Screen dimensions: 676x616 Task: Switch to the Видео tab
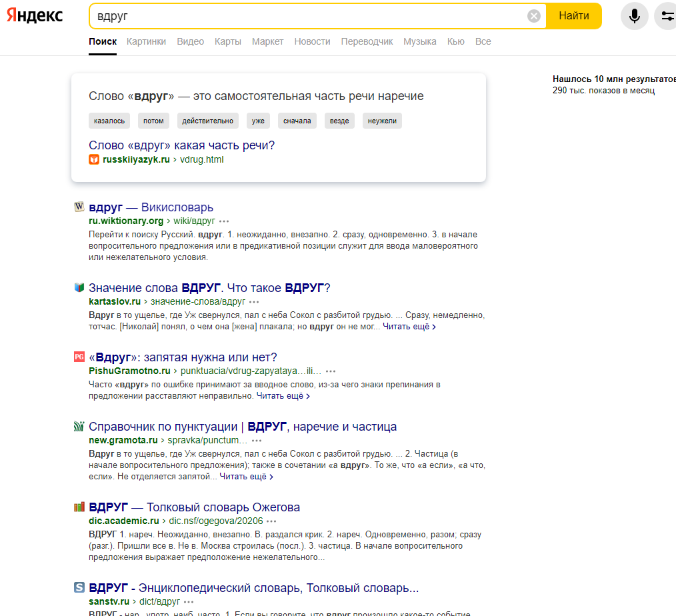[190, 42]
